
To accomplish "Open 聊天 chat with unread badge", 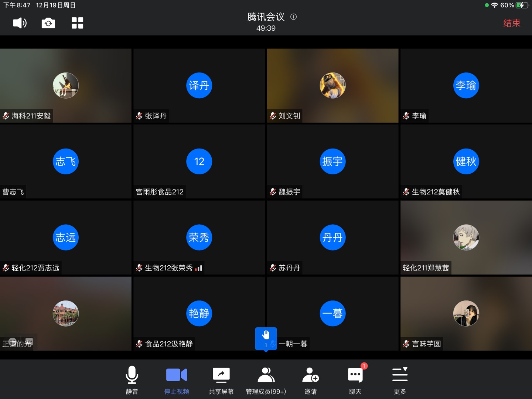I will coord(355,380).
